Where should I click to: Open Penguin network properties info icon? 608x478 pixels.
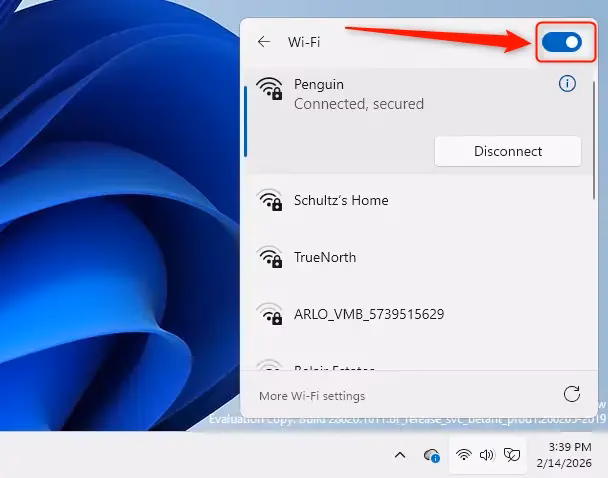[567, 84]
